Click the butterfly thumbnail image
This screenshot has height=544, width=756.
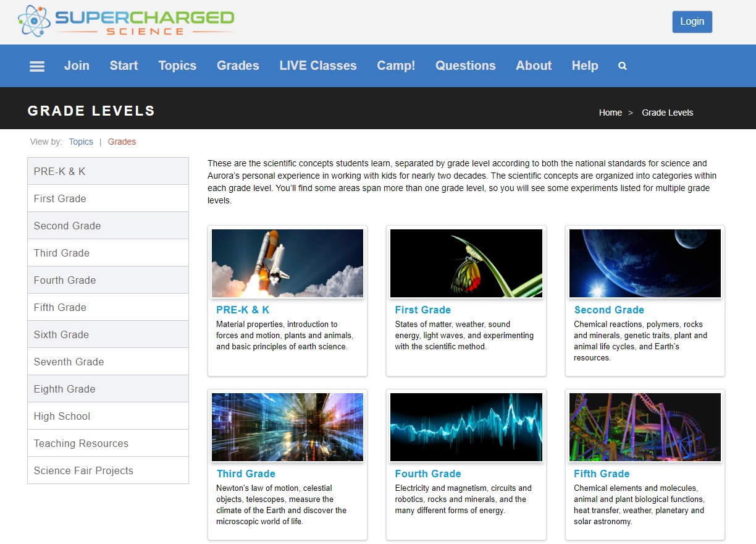(466, 263)
